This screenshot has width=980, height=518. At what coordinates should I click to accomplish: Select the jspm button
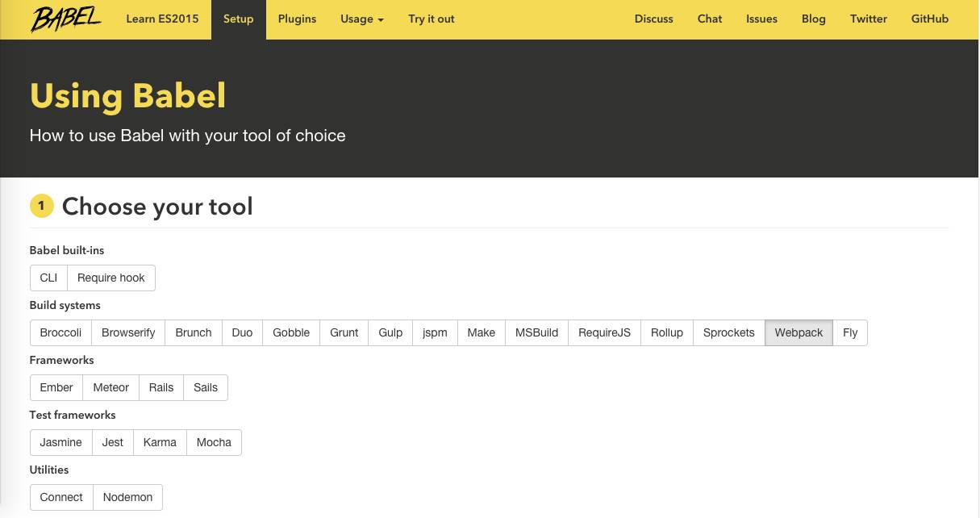pyautogui.click(x=435, y=332)
